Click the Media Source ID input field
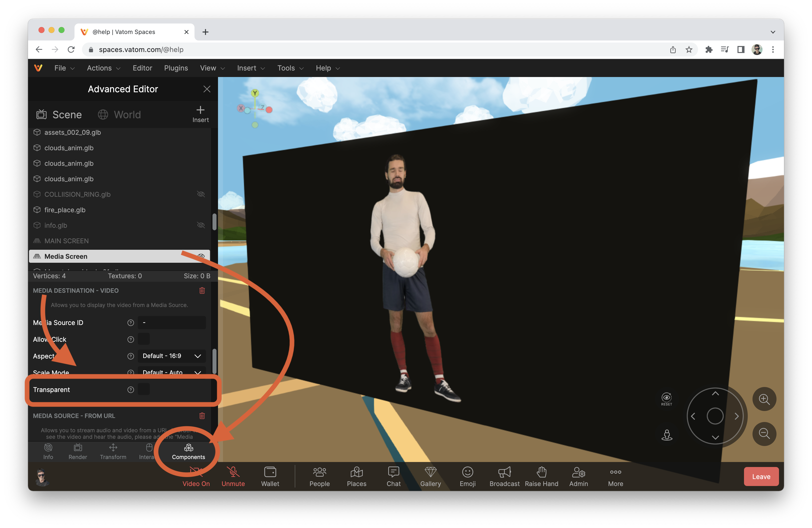 (x=171, y=323)
